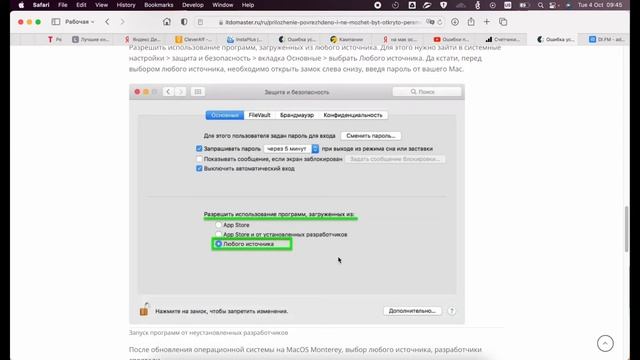Reload the page with the refresh icon
Viewport: 640px width, 360px height.
[x=440, y=22]
